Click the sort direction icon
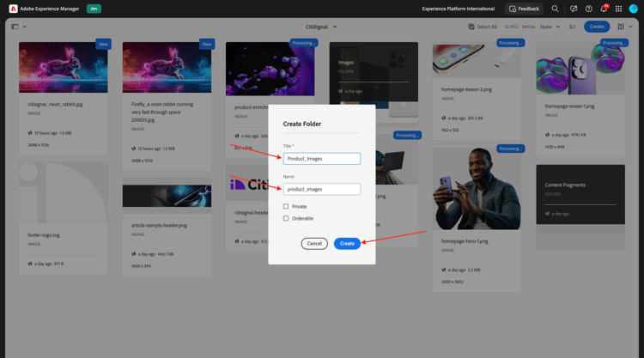Screen dimensions: 644x358 pos(572,27)
